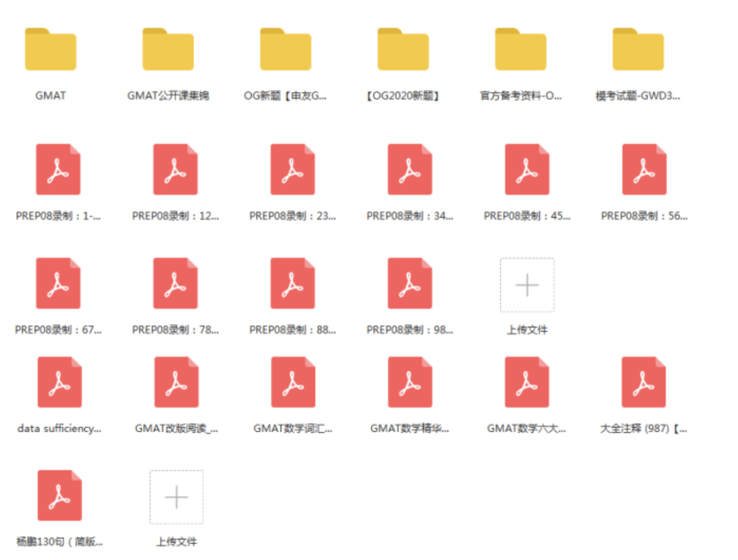Viewport: 738px width, 560px height.
Task: Click the file name GMAT数学六大...
Action: [x=526, y=429]
